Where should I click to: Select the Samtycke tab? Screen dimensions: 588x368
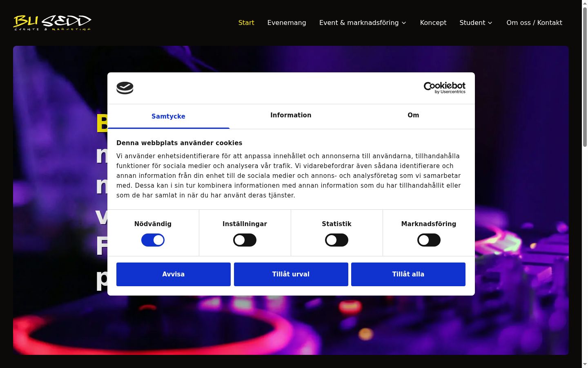(168, 117)
